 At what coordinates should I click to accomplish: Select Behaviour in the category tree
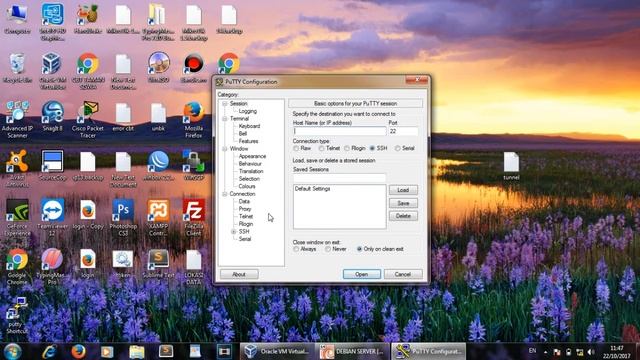tap(250, 164)
